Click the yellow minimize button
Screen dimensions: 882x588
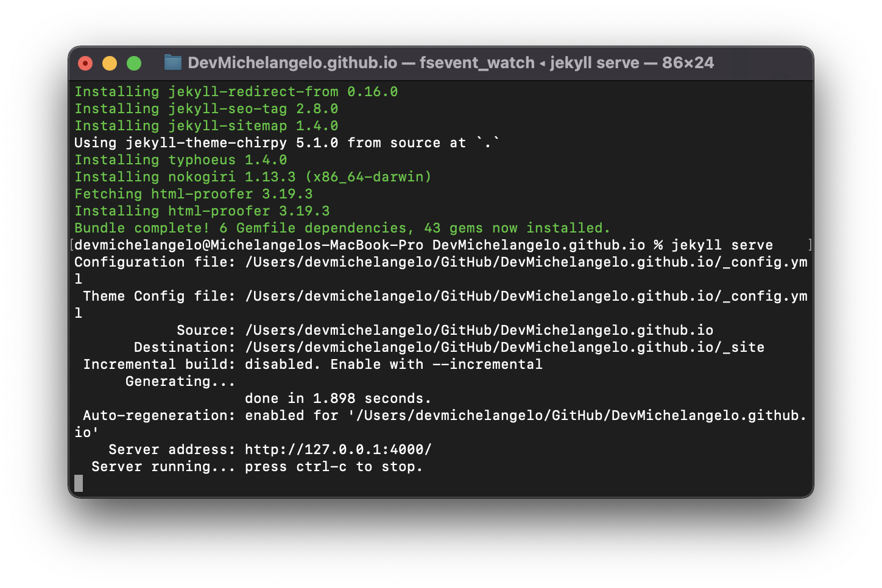click(109, 62)
